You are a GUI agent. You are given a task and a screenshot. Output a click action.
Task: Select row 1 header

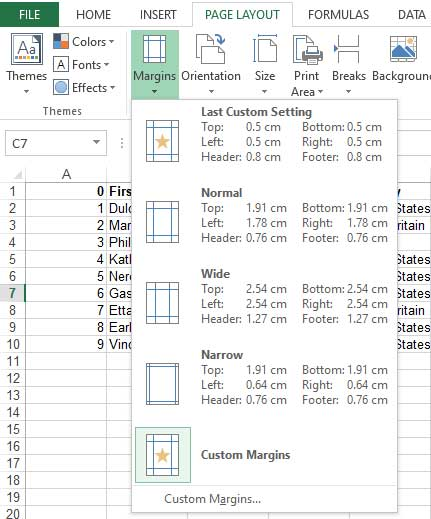(13, 191)
